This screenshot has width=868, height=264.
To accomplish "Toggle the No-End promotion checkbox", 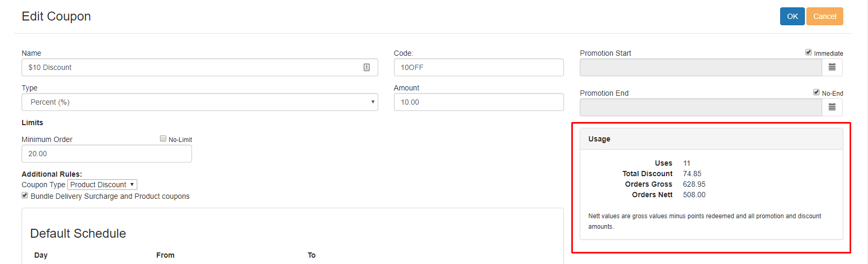I will click(816, 92).
